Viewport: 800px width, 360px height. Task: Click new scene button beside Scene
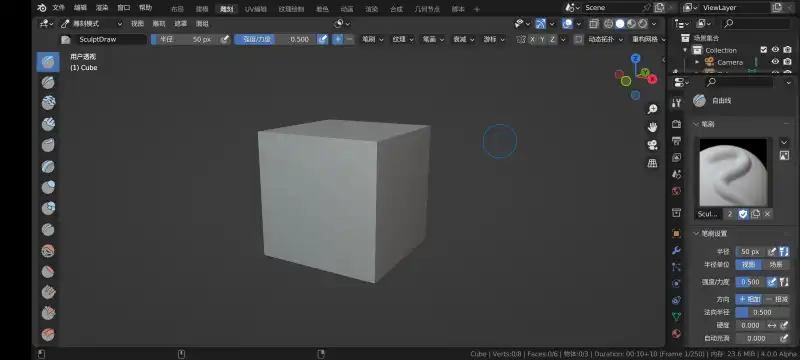659,8
